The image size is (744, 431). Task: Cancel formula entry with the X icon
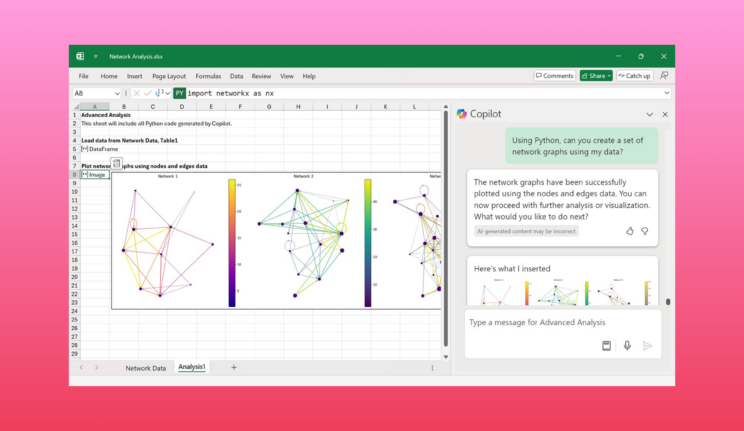pos(137,94)
